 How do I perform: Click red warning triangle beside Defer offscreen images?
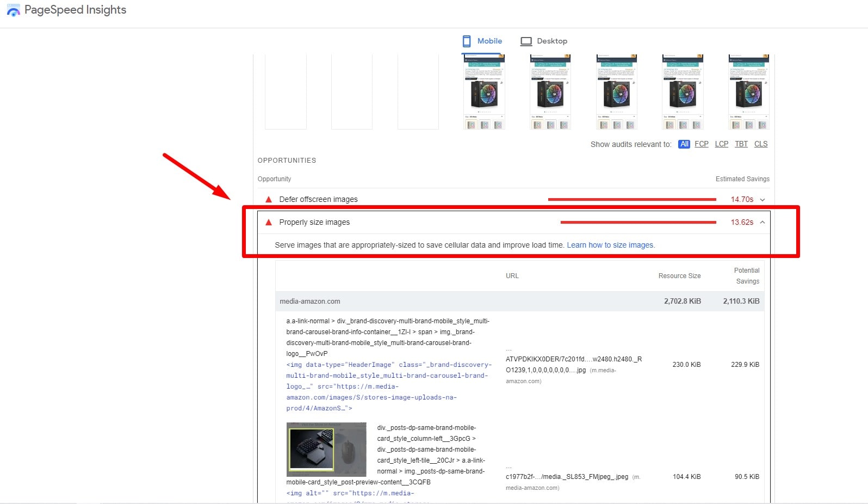click(x=268, y=200)
